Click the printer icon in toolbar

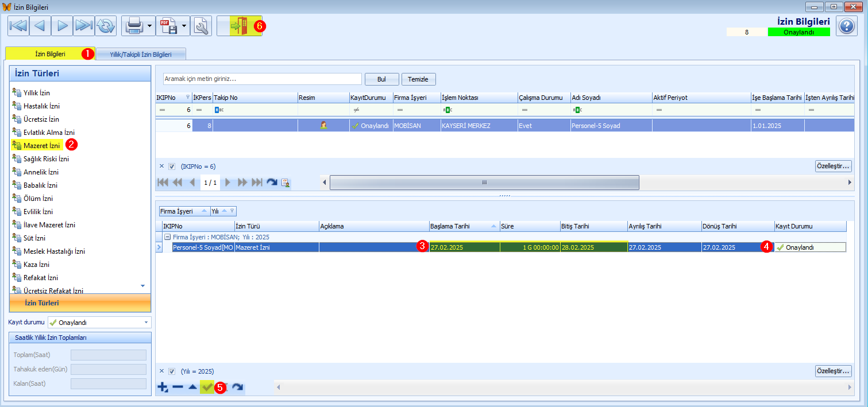point(134,26)
